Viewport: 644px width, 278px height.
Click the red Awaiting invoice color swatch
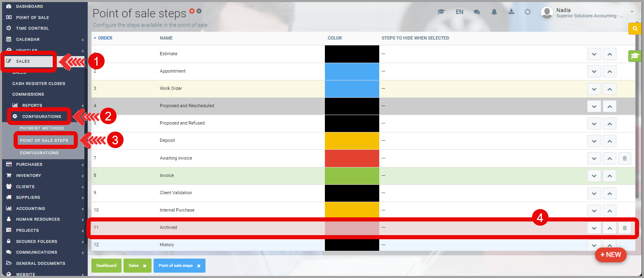[352, 158]
